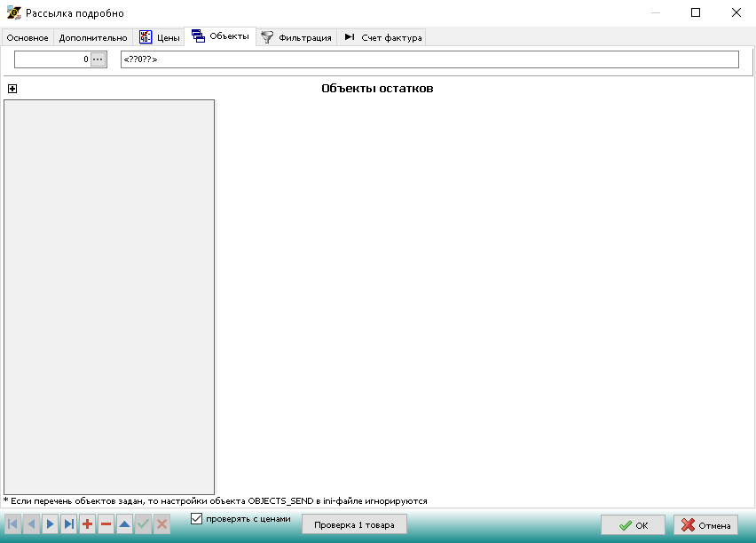Confirm with the OK button

pos(633,525)
